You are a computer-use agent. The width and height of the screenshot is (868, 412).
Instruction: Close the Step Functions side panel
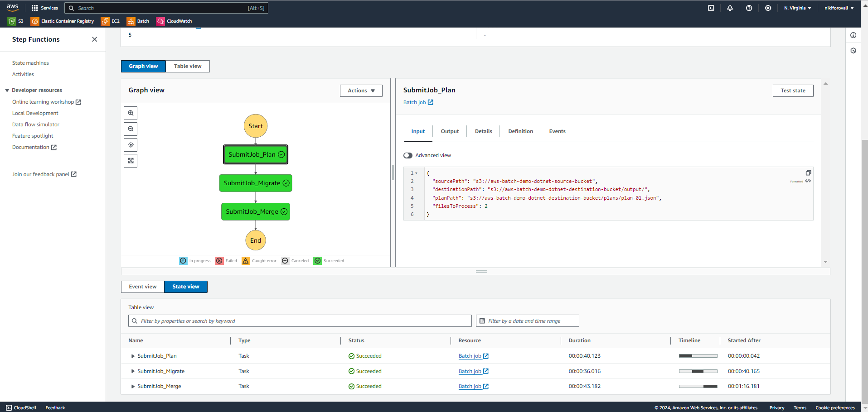94,39
